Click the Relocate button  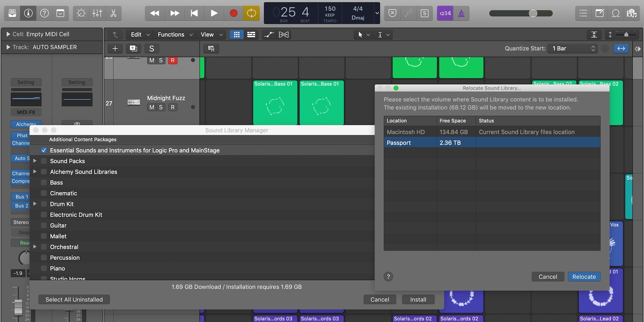click(584, 276)
